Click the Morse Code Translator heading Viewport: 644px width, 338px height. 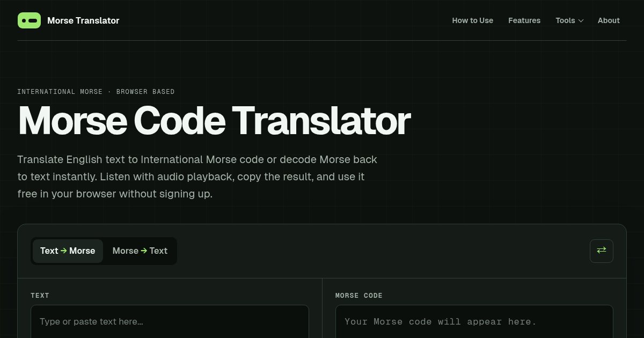[x=214, y=121]
